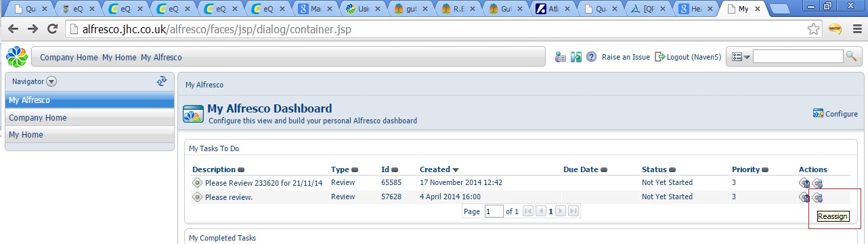Reload the Alfresco page
This screenshot has height=244, width=868.
pos(53,30)
